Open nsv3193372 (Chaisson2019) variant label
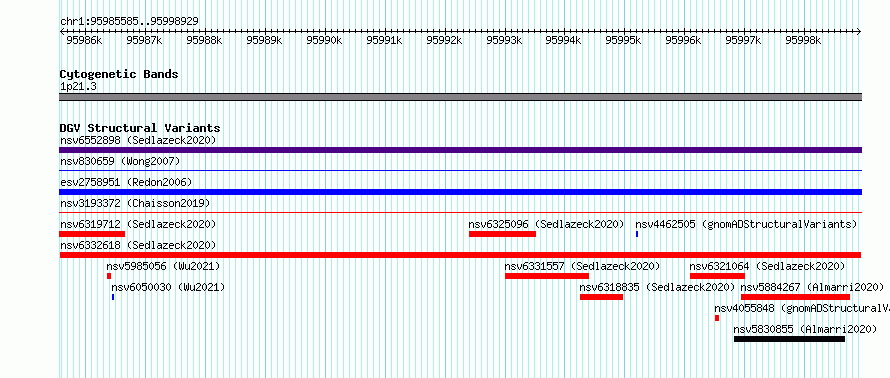 pyautogui.click(x=135, y=203)
